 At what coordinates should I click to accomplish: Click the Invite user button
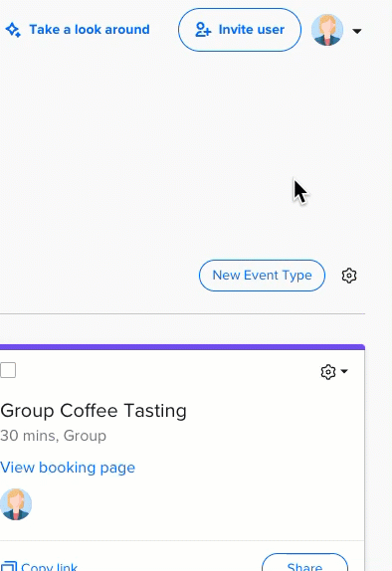[x=240, y=30]
